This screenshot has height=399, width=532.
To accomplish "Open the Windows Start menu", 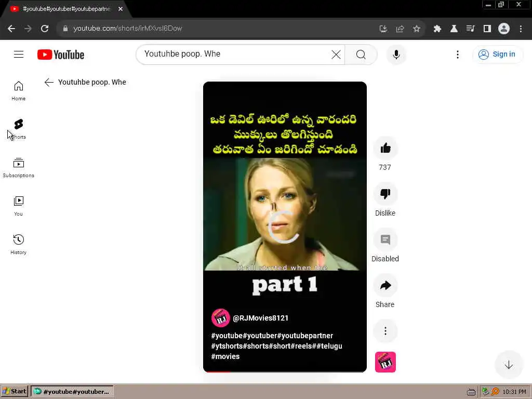I will 14,392.
